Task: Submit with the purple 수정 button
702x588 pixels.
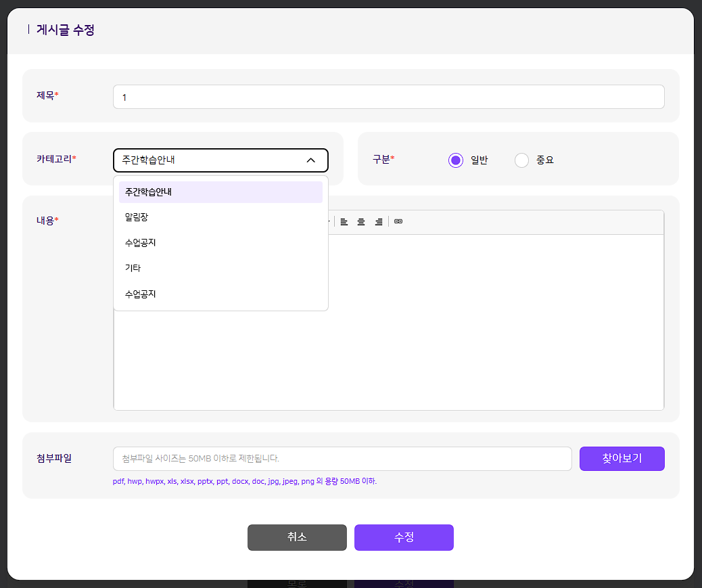Action: tap(404, 537)
